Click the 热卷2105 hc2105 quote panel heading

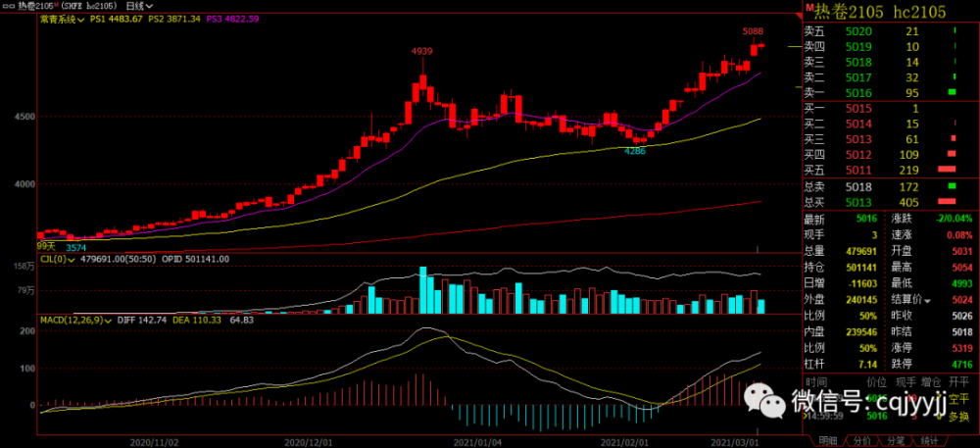pos(881,11)
